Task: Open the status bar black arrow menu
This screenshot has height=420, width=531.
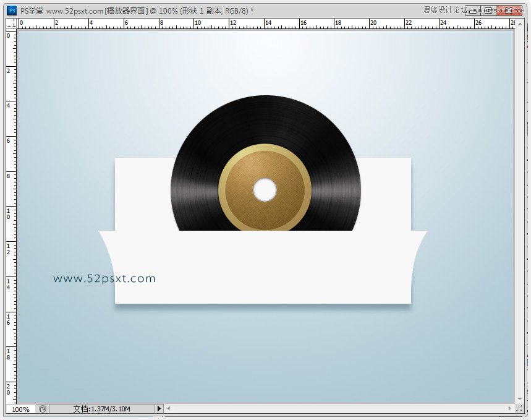Action: (159, 409)
